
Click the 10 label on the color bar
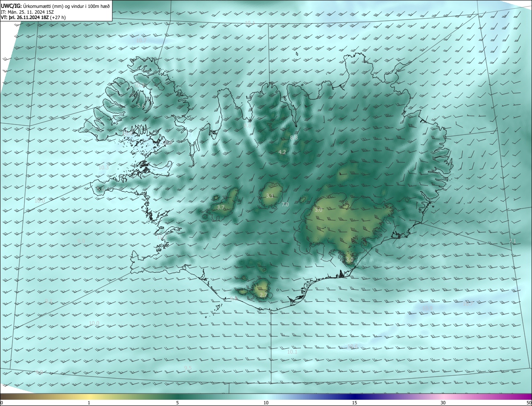pos(266,403)
